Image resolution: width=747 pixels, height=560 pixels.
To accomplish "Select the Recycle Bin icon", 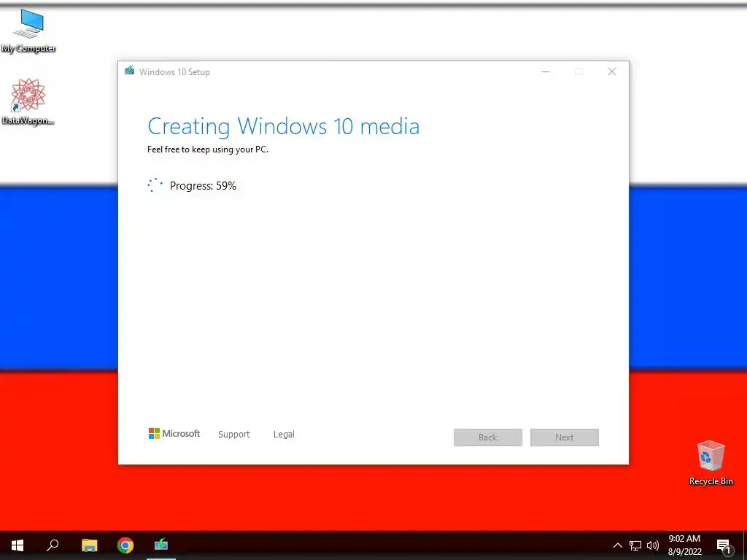I will 711,463.
